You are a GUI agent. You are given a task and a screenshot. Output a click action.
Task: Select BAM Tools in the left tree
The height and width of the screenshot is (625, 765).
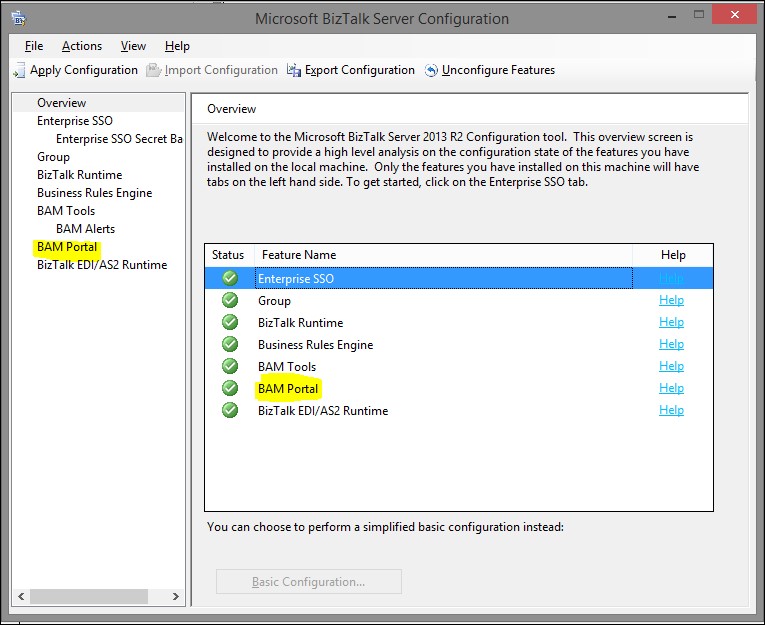coord(66,211)
